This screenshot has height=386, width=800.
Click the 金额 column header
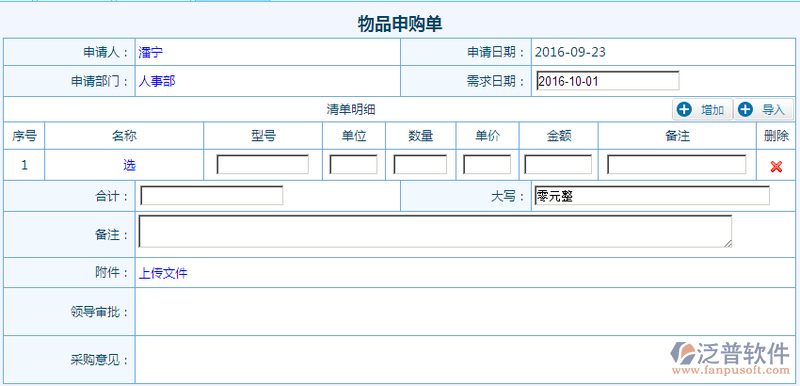coord(559,136)
